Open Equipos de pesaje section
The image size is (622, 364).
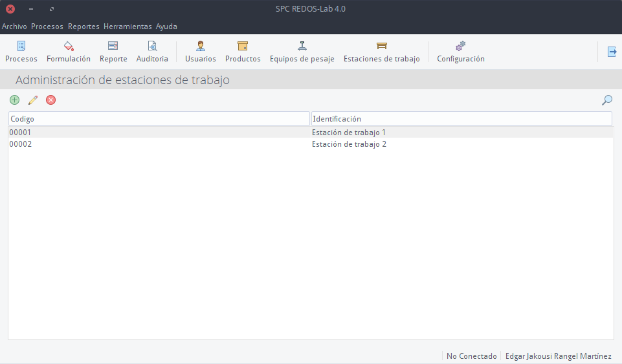302,52
